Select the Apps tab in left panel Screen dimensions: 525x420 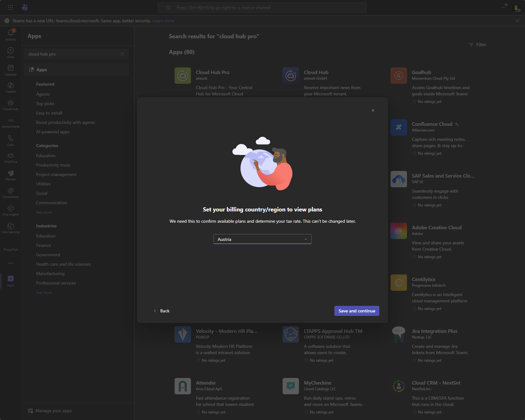[77, 70]
